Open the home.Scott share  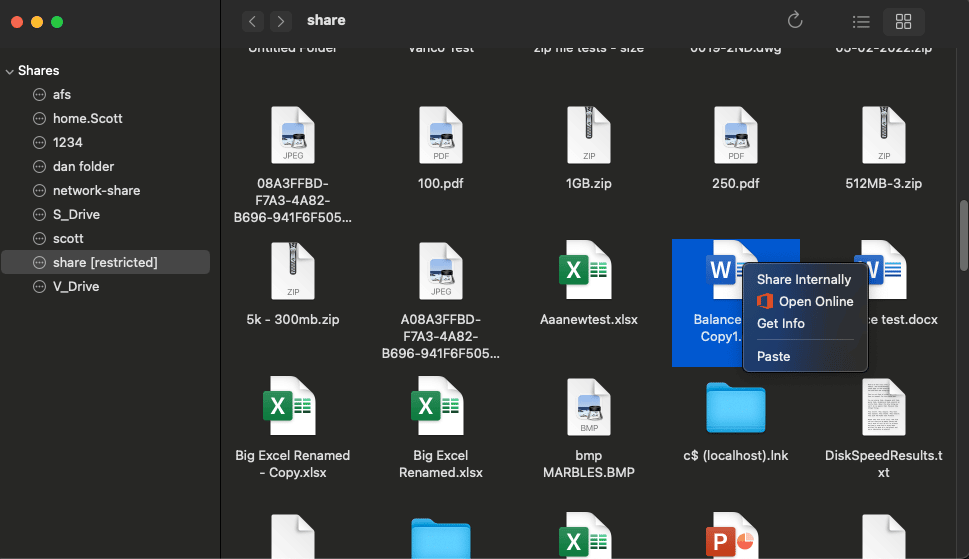[x=87, y=119]
